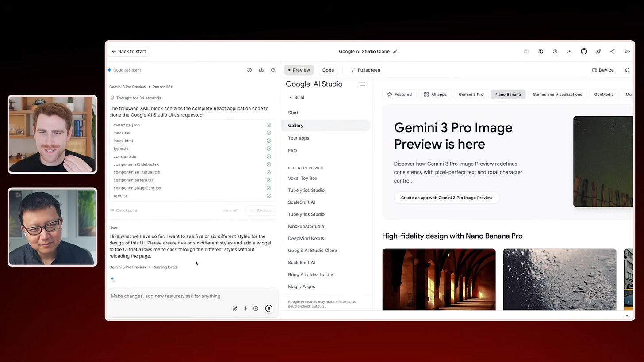Click the save-with-edit copy icon
Viewport: 644px width, 362px height.
[540, 51]
